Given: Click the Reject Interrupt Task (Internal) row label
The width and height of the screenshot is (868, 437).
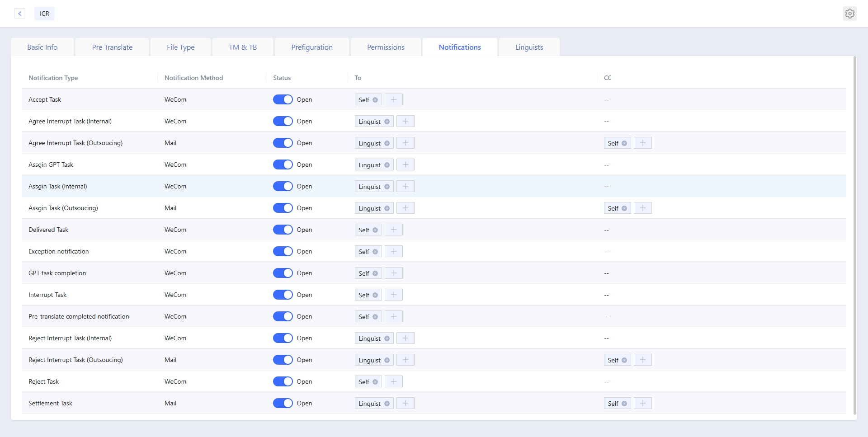Looking at the screenshot, I should coord(70,338).
